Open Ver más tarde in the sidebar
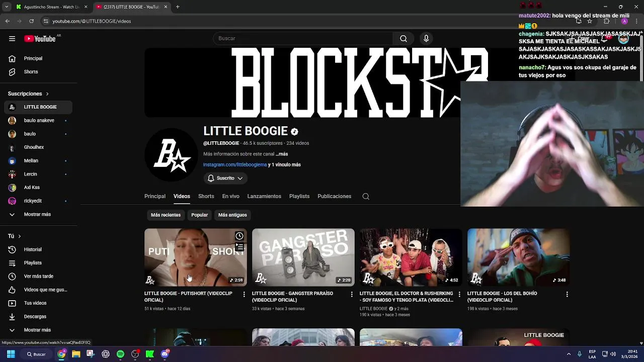 (x=37, y=277)
